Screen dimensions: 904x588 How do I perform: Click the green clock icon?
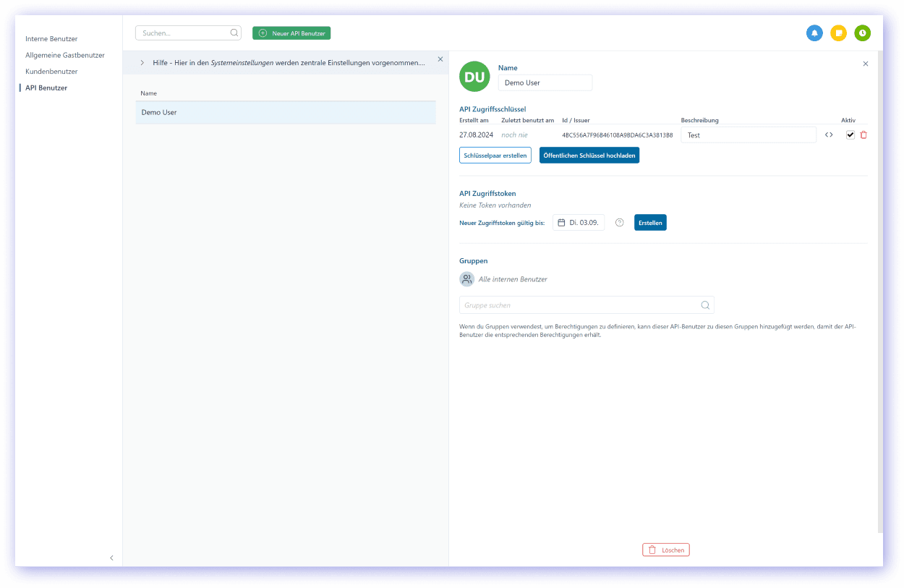862,33
